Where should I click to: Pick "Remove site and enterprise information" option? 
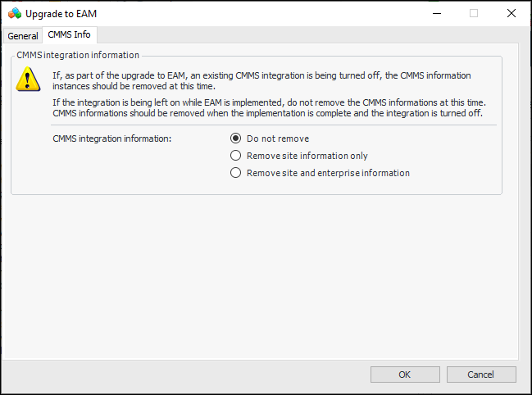click(x=236, y=173)
